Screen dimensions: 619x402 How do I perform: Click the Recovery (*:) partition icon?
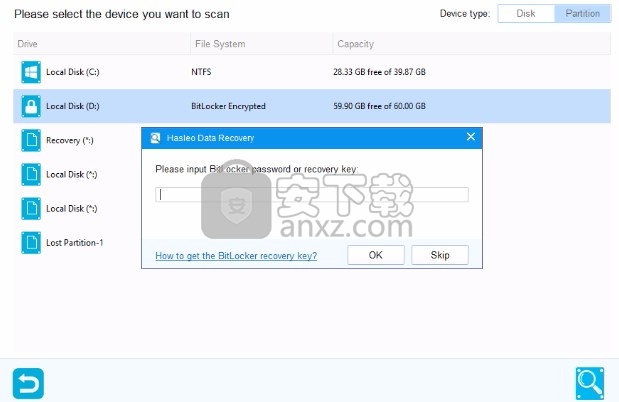pyautogui.click(x=31, y=140)
